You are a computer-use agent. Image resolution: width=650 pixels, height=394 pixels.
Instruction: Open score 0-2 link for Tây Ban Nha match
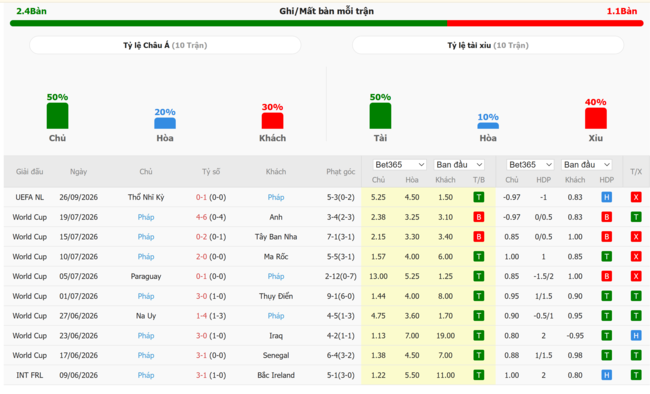[x=201, y=237]
